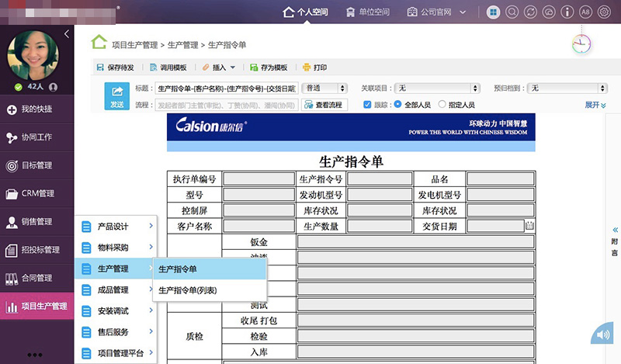Click the colorful clock widget
Viewport: 621px width, 364px height.
tap(581, 44)
